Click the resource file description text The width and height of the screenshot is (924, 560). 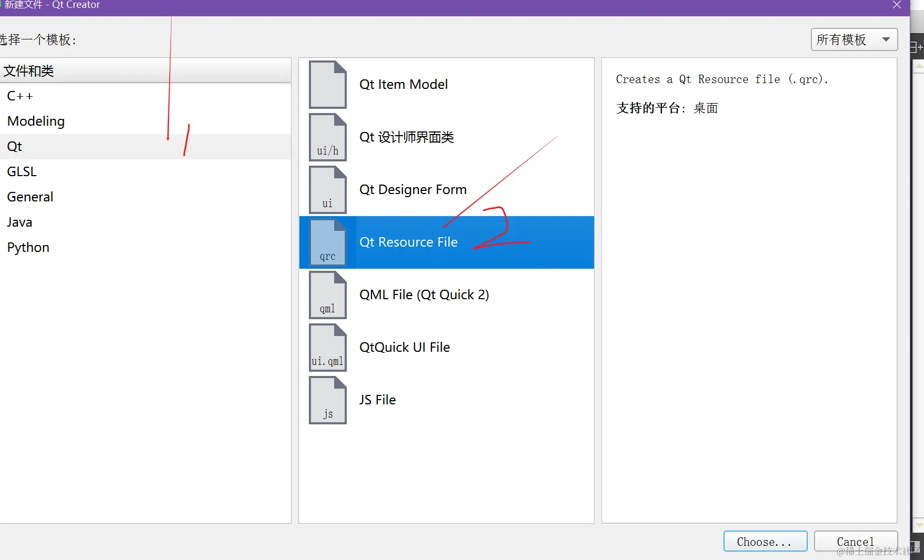pos(722,79)
